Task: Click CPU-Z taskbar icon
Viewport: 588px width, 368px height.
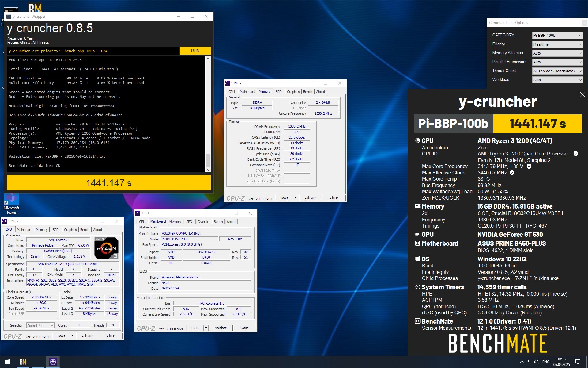Action: 53,362
